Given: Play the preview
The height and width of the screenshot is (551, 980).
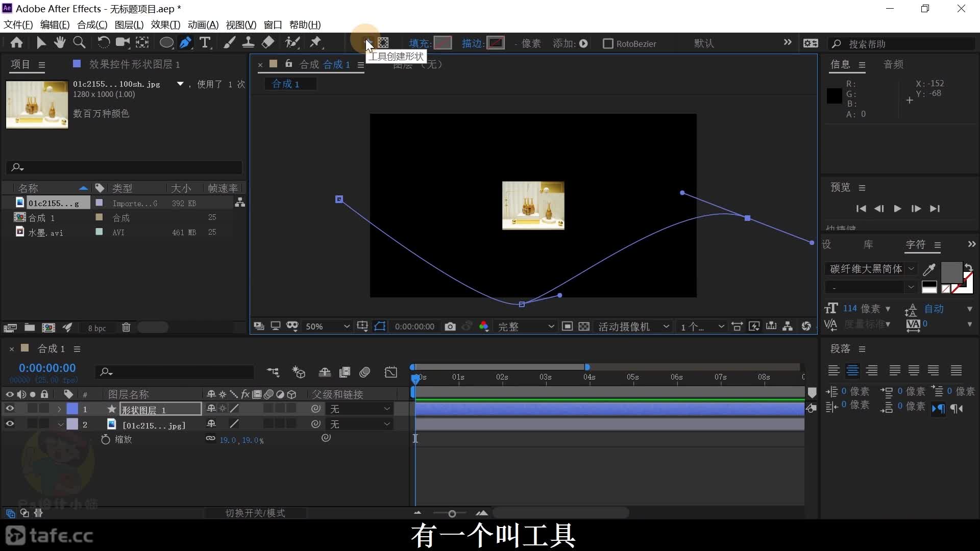Looking at the screenshot, I should 897,209.
